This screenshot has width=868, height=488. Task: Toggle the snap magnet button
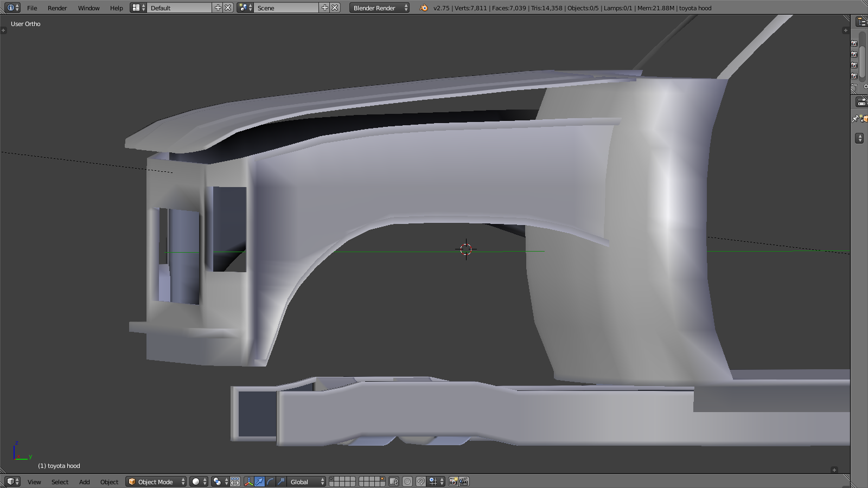[x=420, y=481]
